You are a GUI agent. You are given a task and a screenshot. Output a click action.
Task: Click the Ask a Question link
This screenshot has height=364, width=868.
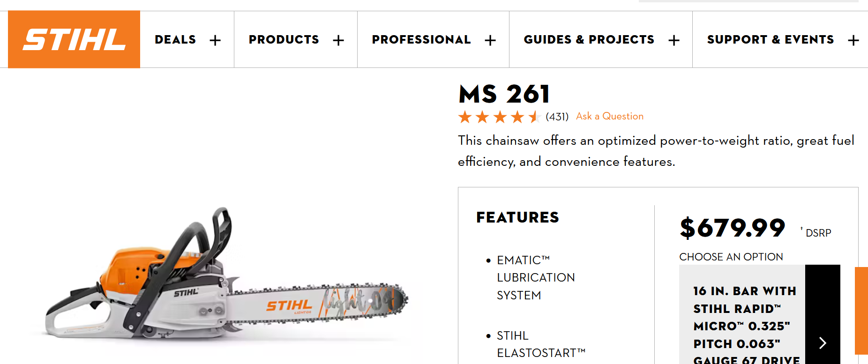click(x=609, y=116)
